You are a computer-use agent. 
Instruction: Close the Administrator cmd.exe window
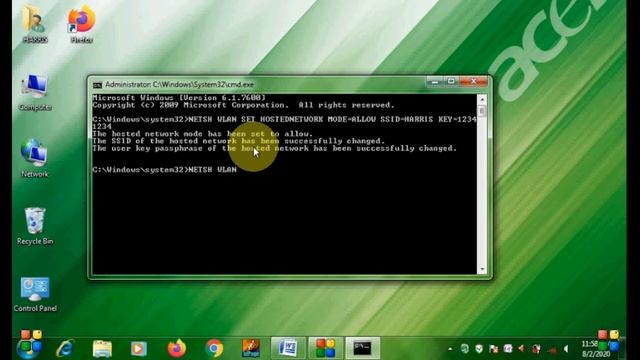[473, 82]
